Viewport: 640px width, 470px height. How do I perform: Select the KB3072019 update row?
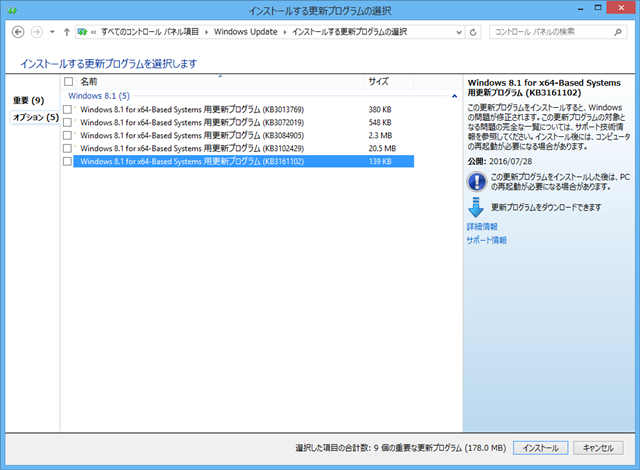tap(244, 122)
